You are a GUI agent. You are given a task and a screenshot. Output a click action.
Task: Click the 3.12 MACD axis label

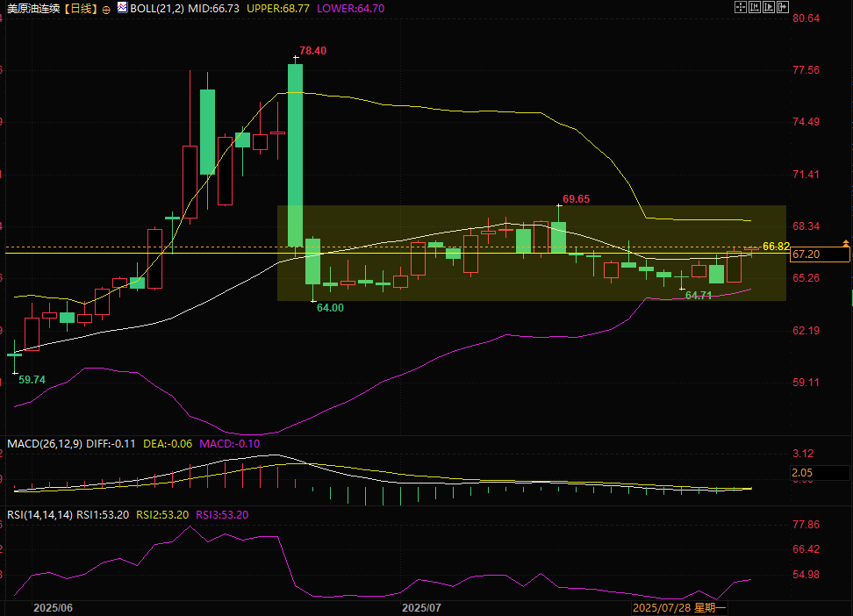[804, 454]
